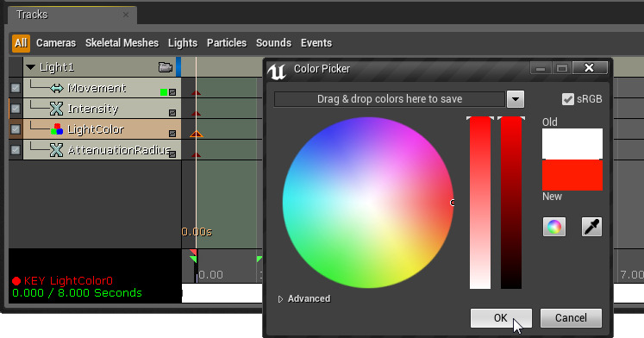Click the 0.000 / 8.000 Seconds readout

(x=78, y=293)
